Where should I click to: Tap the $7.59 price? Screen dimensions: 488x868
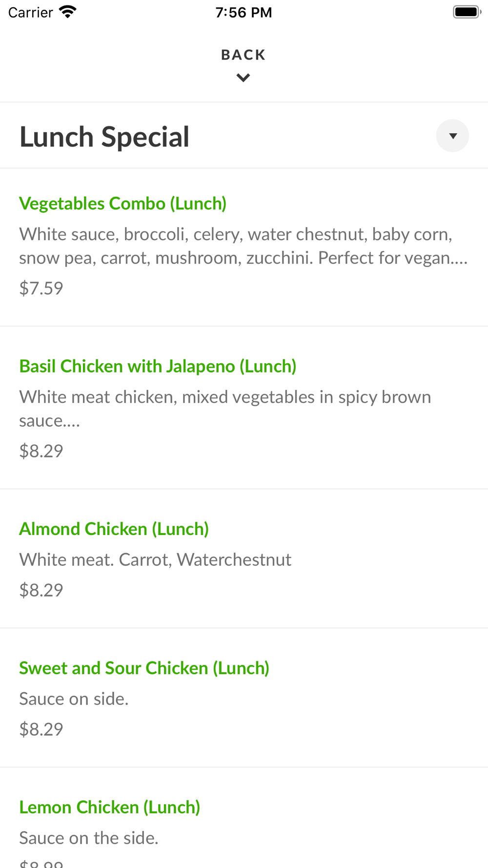(x=41, y=288)
